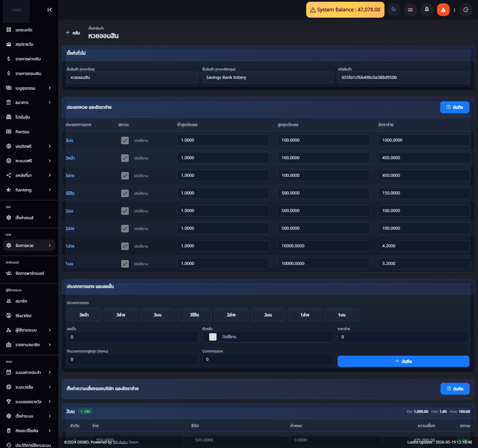Image resolution: width=478 pixels, height=448 pixels.
Task: Expand จัดการหวย submenu chevron
Action: (x=50, y=245)
